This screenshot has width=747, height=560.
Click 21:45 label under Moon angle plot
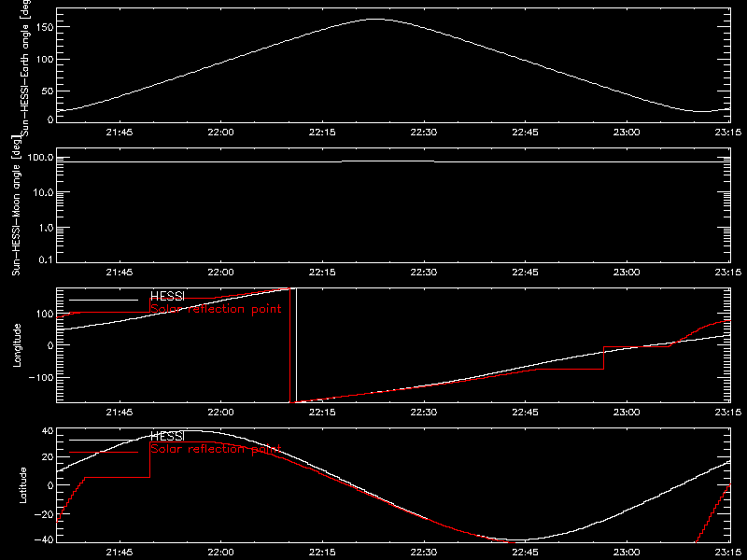tap(120, 272)
